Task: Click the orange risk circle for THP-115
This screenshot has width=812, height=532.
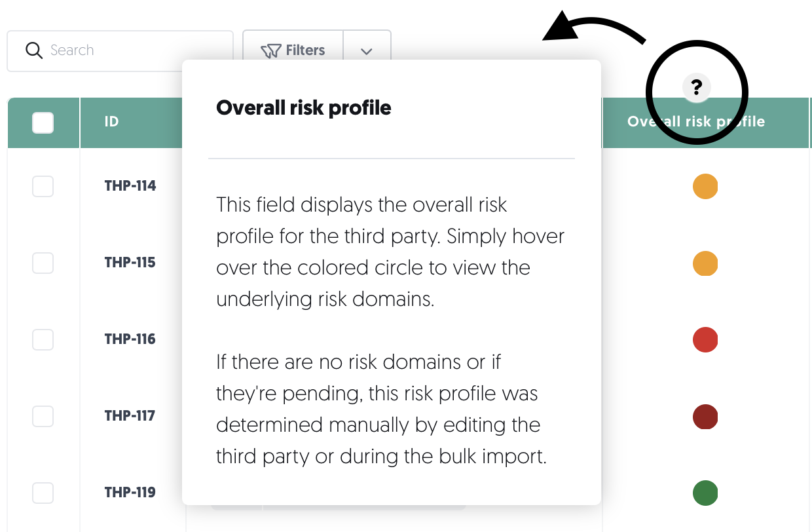Action: [705, 263]
